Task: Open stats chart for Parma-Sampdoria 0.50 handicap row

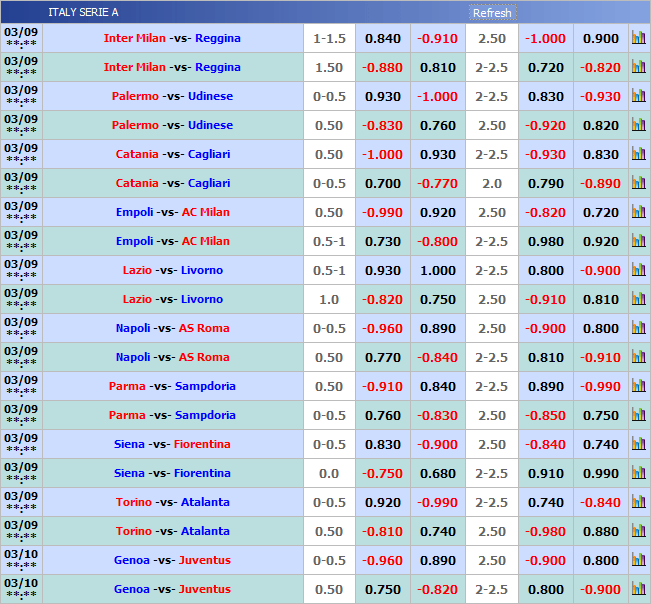Action: (x=639, y=386)
